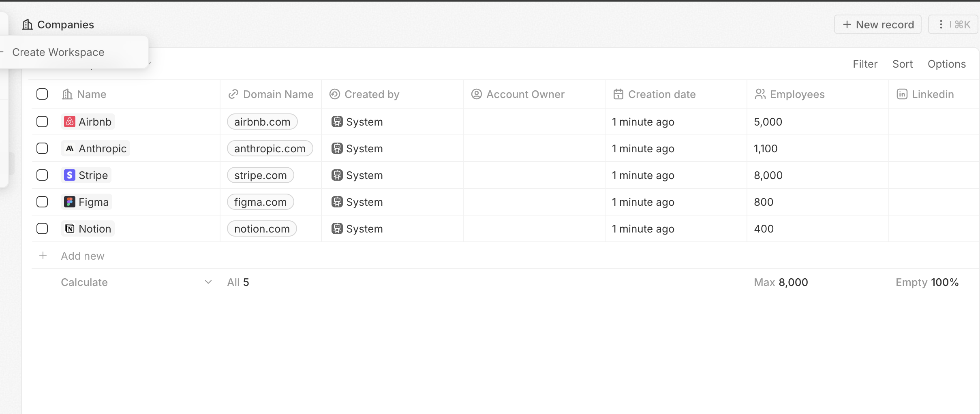Click the Figma logo icon
Image resolution: width=980 pixels, height=414 pixels.
tap(70, 202)
